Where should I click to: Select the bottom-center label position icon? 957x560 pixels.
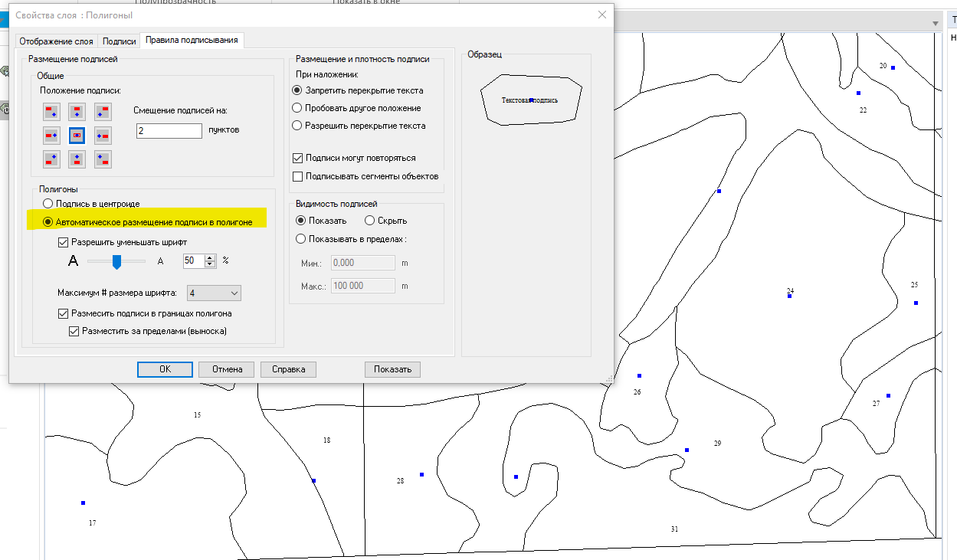(77, 159)
